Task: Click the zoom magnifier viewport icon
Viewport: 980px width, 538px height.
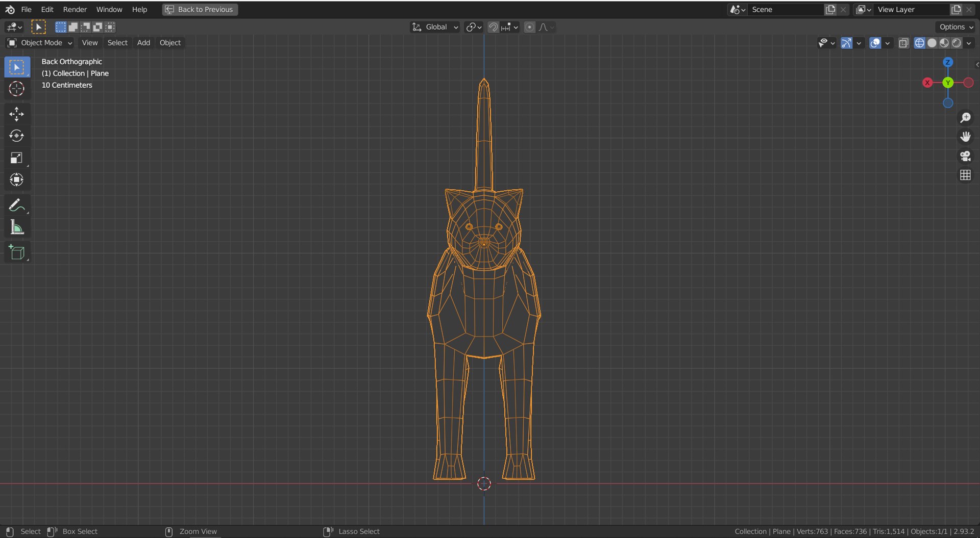Action: [x=965, y=117]
